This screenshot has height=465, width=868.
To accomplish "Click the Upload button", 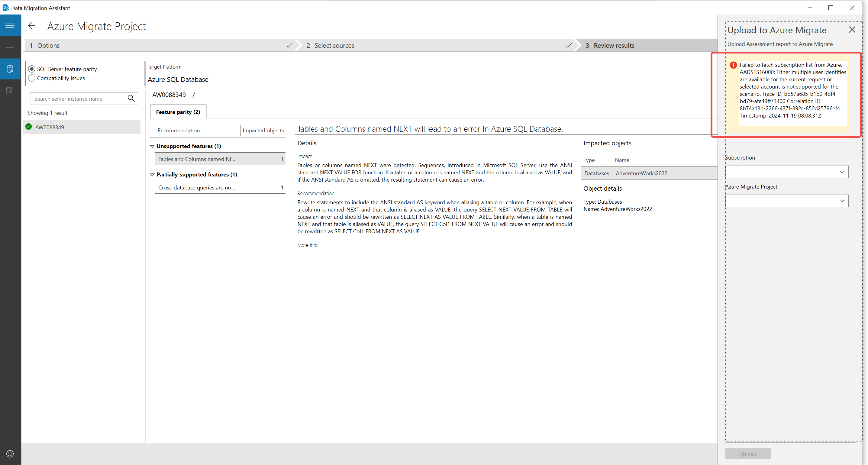I will (x=748, y=454).
